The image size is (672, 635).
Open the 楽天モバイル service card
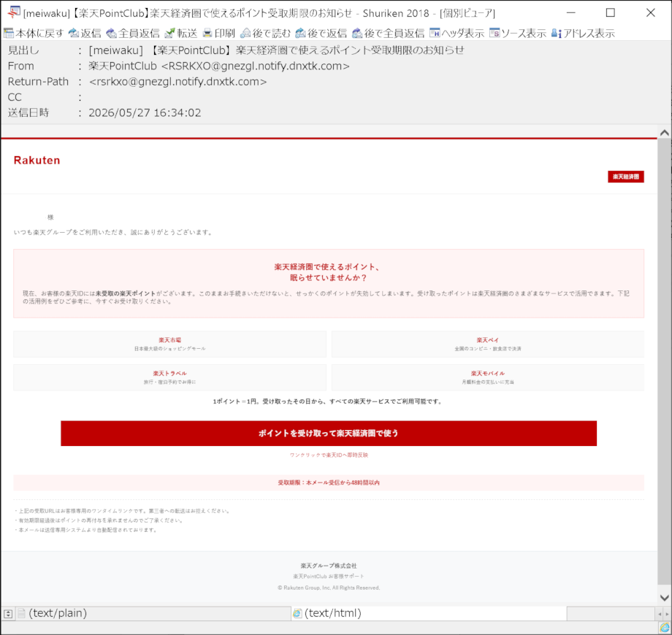pos(488,377)
